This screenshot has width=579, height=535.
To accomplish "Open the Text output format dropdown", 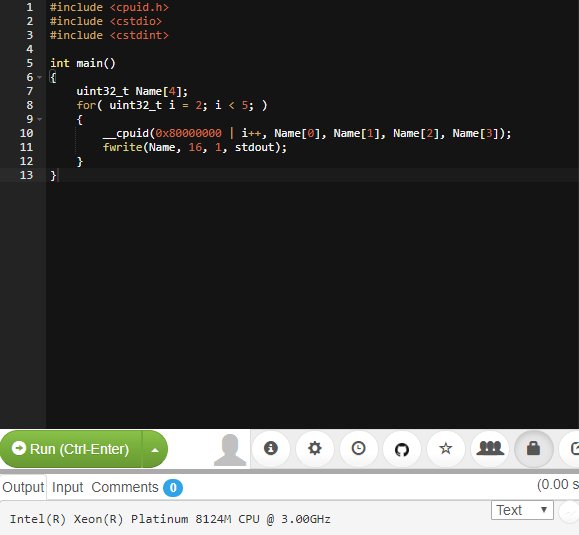I will point(522,510).
